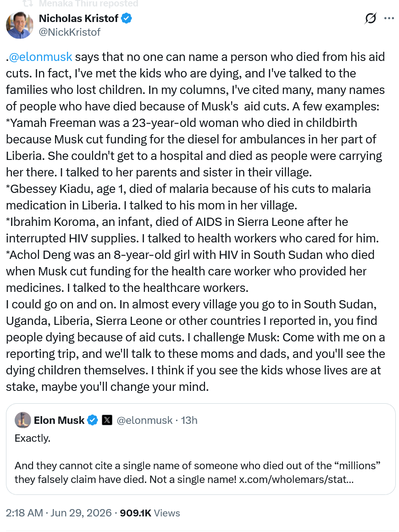The image size is (399, 532).
Task: Open the @NickKristof handle
Action: (70, 32)
